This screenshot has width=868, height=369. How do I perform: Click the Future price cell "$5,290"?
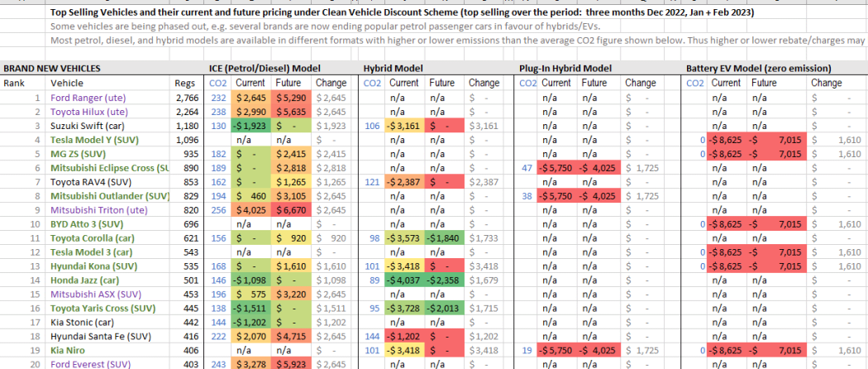[x=292, y=98]
